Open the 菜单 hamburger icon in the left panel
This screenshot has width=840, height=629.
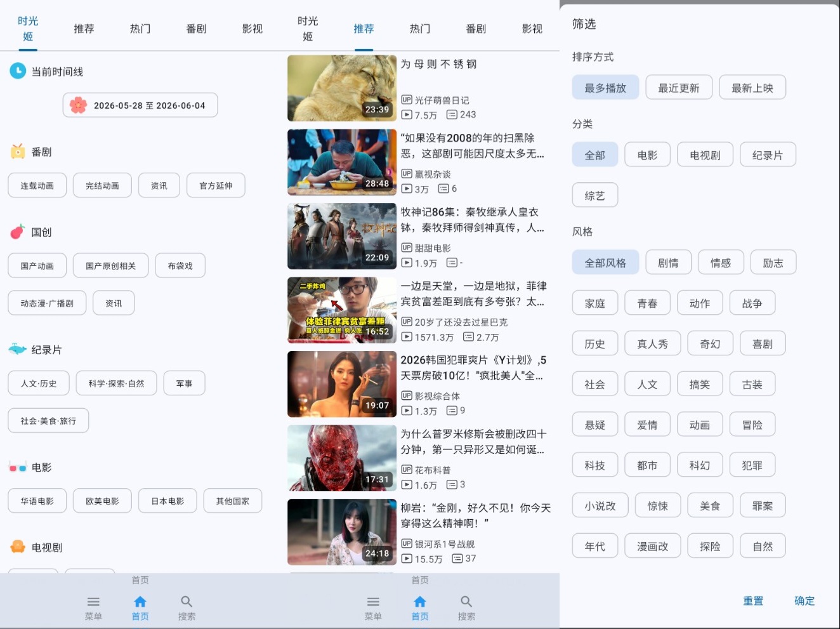pos(93,601)
